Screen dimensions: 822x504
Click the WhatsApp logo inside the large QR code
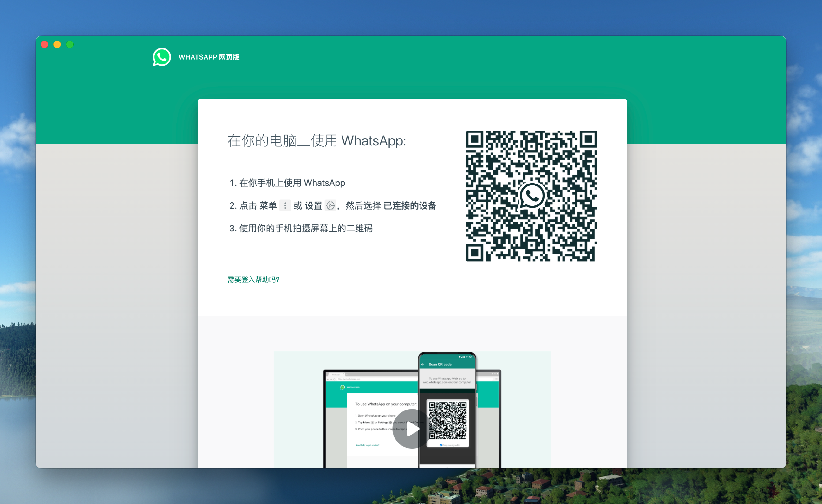pos(532,196)
